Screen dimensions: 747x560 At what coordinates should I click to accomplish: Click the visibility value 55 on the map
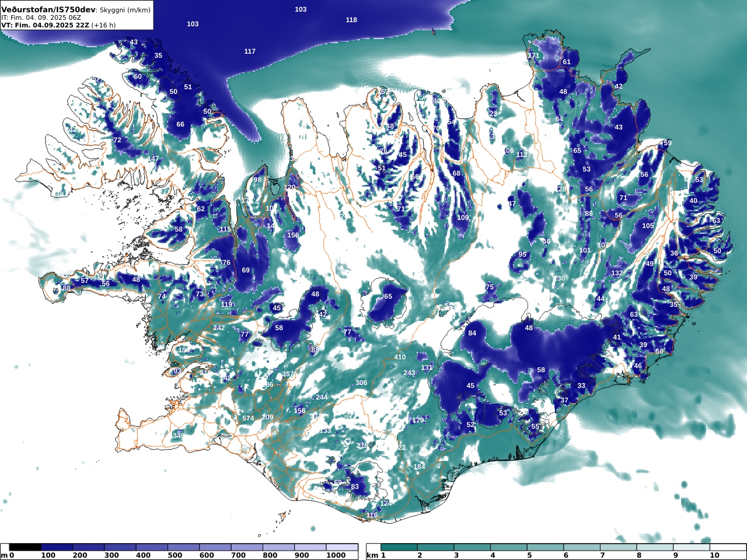pos(535,426)
